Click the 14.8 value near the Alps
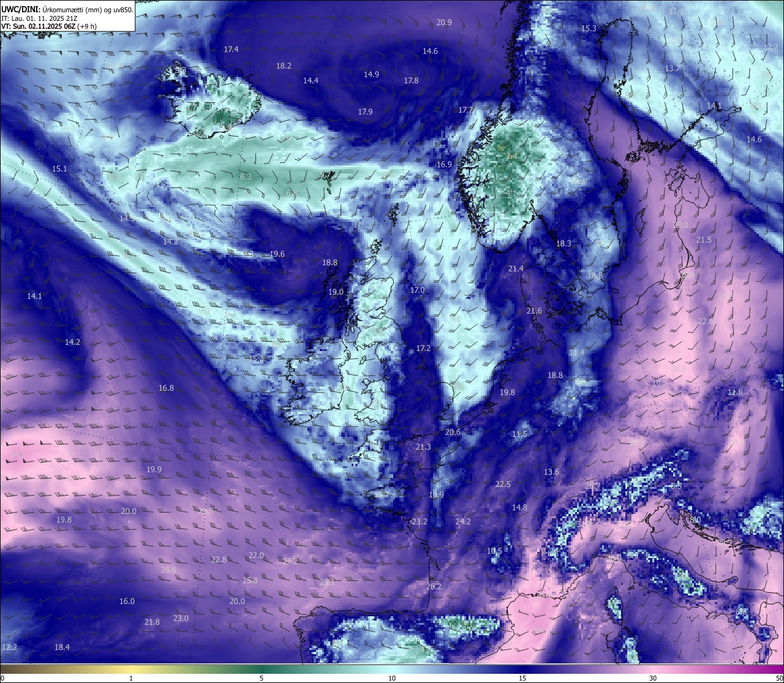Image resolution: width=784 pixels, height=683 pixels. 519,508
